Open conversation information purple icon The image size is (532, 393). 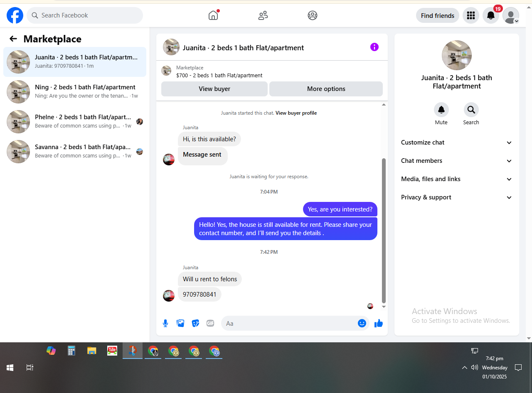coord(374,47)
